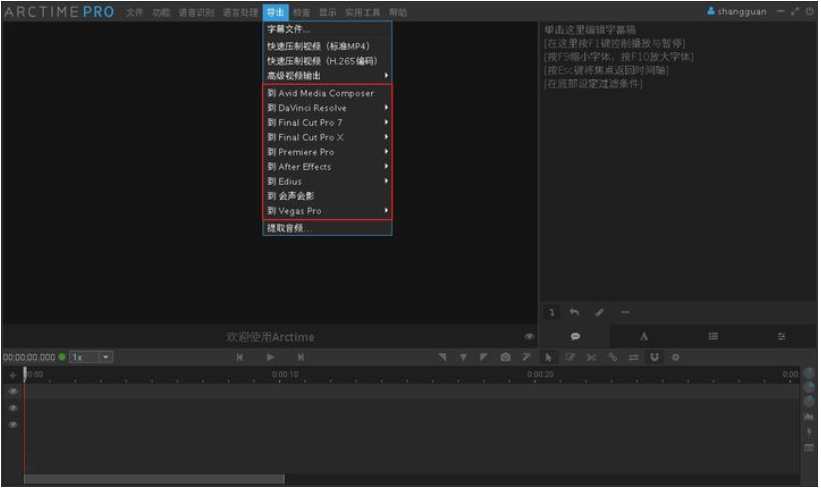The height and width of the screenshot is (494, 821).
Task: Click the undo arrow icon in the subtitle panel
Action: point(574,313)
